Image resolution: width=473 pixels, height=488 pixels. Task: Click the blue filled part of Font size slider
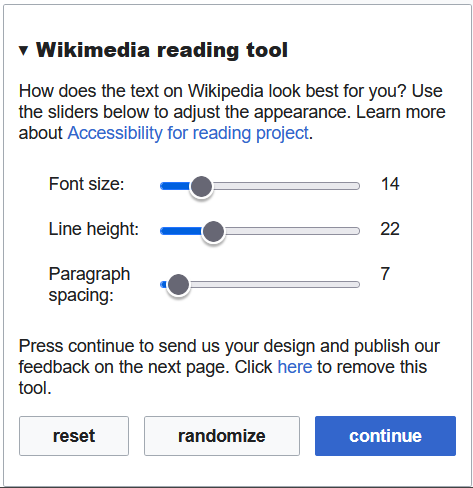point(175,186)
